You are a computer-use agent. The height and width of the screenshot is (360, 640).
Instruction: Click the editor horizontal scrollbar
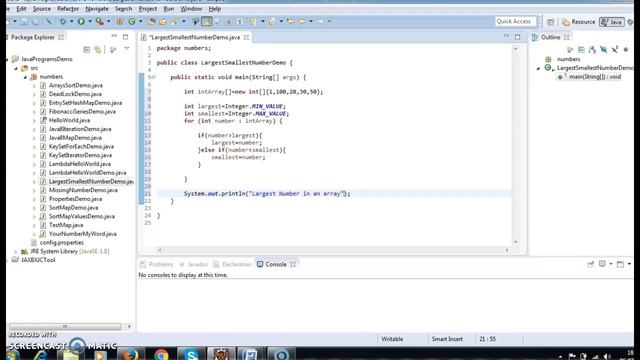click(333, 250)
